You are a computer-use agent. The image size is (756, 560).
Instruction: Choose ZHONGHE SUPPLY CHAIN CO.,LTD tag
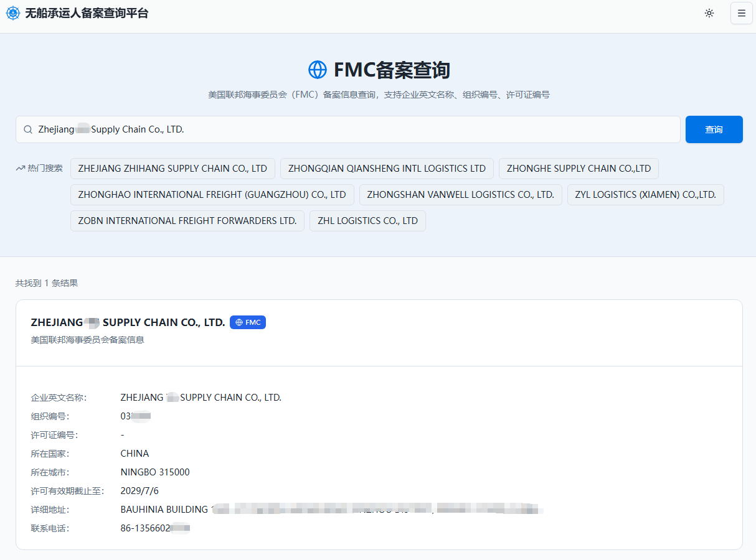point(579,169)
